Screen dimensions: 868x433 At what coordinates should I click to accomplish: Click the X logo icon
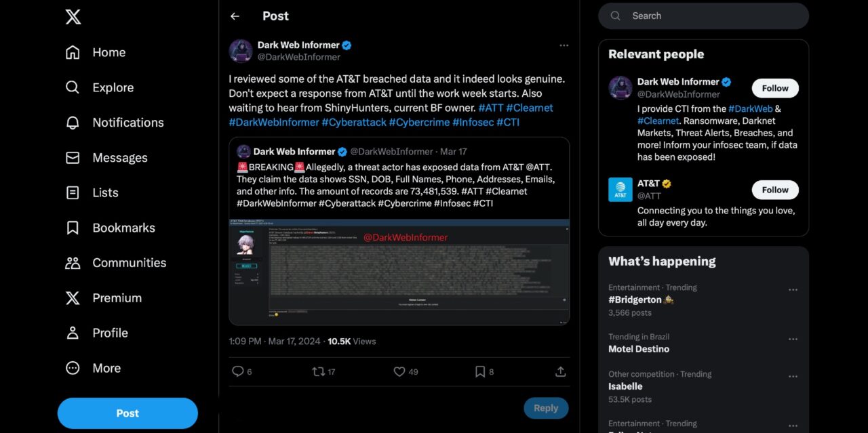pos(73,17)
